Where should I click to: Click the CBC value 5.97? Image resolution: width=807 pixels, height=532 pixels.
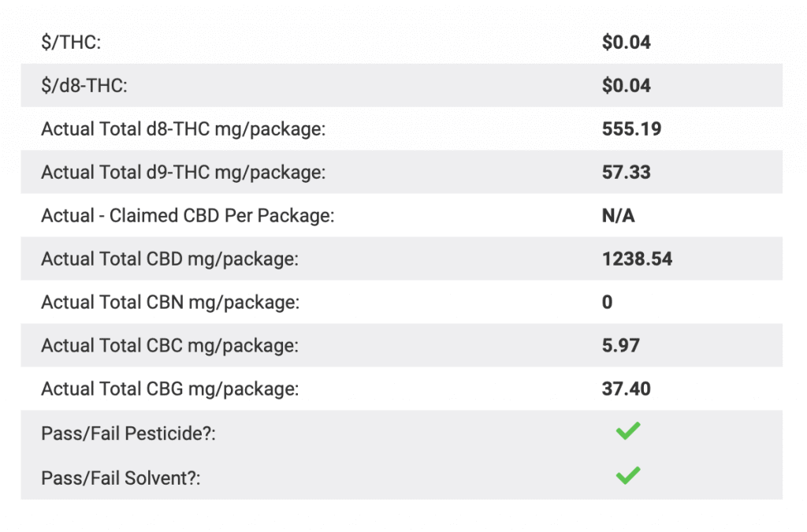pos(621,345)
